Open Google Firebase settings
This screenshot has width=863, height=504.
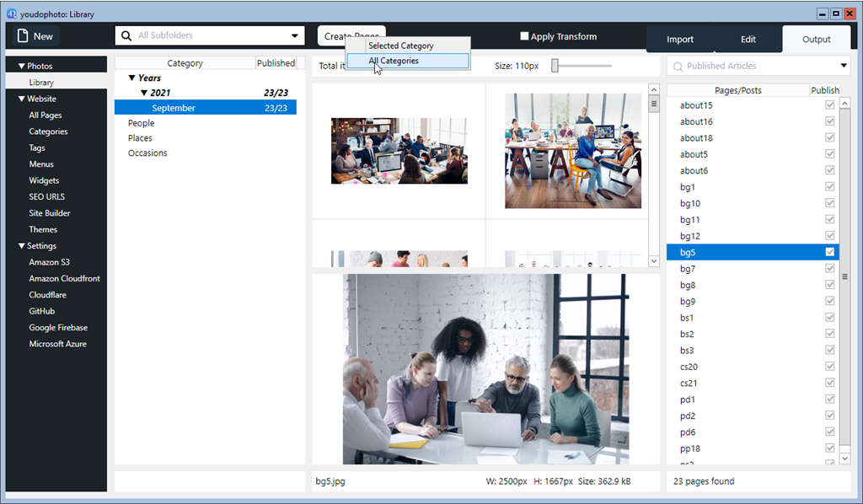click(x=58, y=327)
